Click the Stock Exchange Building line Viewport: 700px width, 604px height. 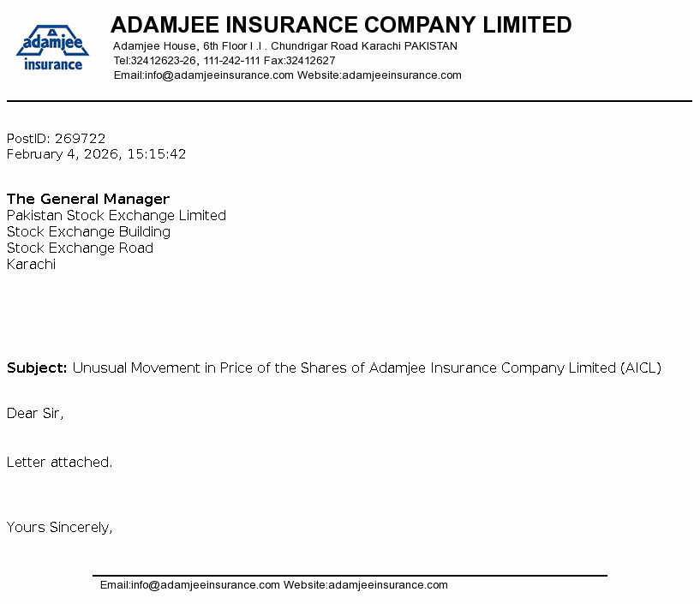point(89,232)
